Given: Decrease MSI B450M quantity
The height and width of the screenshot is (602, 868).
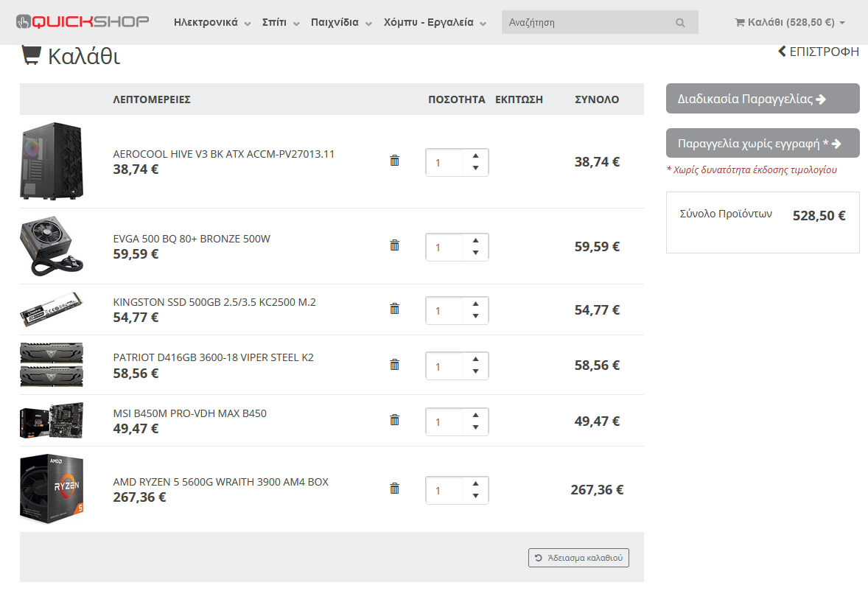Looking at the screenshot, I should [475, 427].
